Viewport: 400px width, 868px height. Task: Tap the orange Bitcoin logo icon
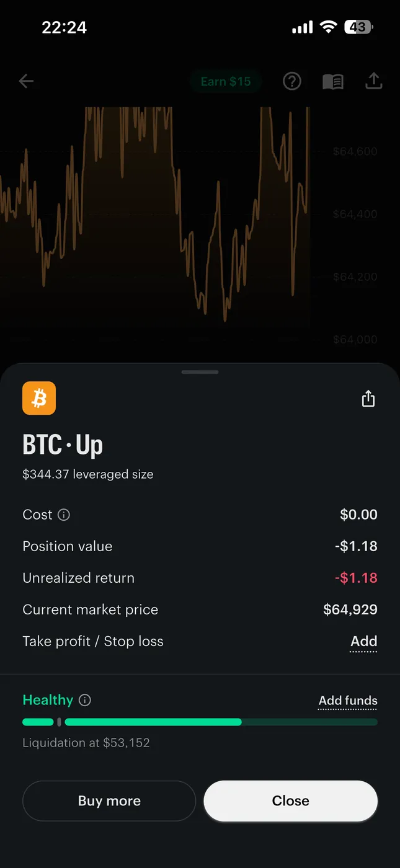tap(39, 398)
